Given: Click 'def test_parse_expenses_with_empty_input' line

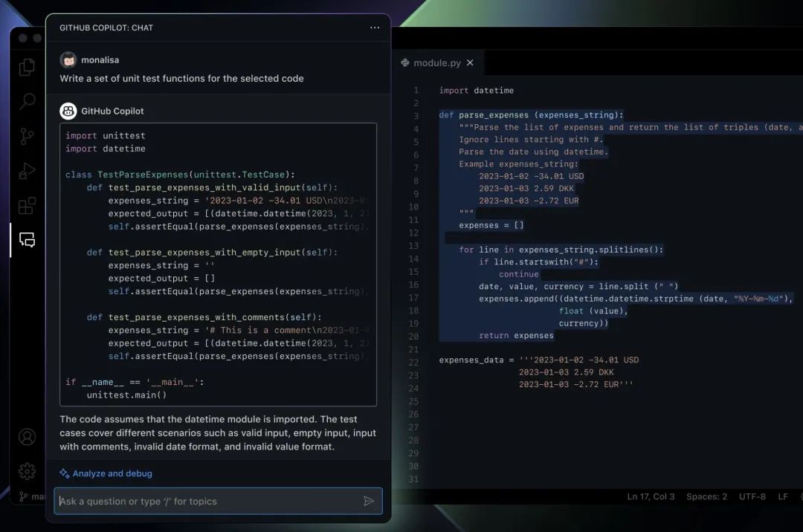Looking at the screenshot, I should point(212,253).
